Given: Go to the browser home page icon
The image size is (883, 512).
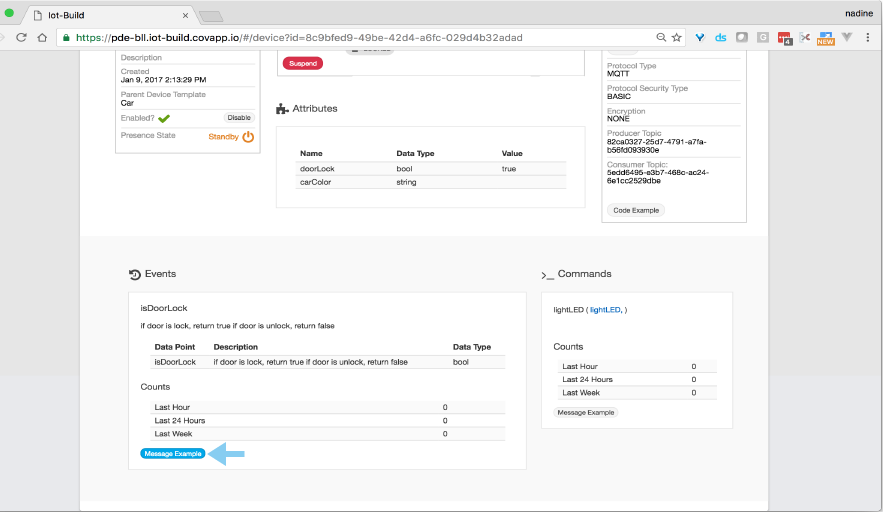Looking at the screenshot, I should tap(42, 37).
